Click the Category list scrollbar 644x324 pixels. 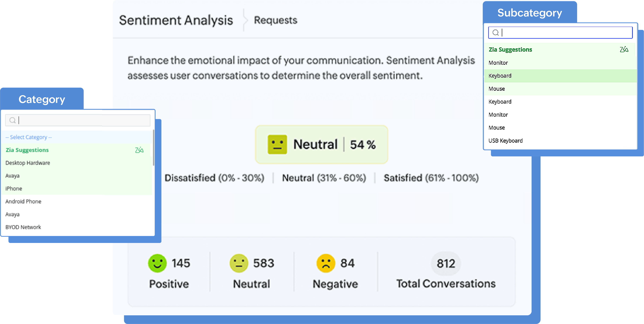pyautogui.click(x=153, y=148)
